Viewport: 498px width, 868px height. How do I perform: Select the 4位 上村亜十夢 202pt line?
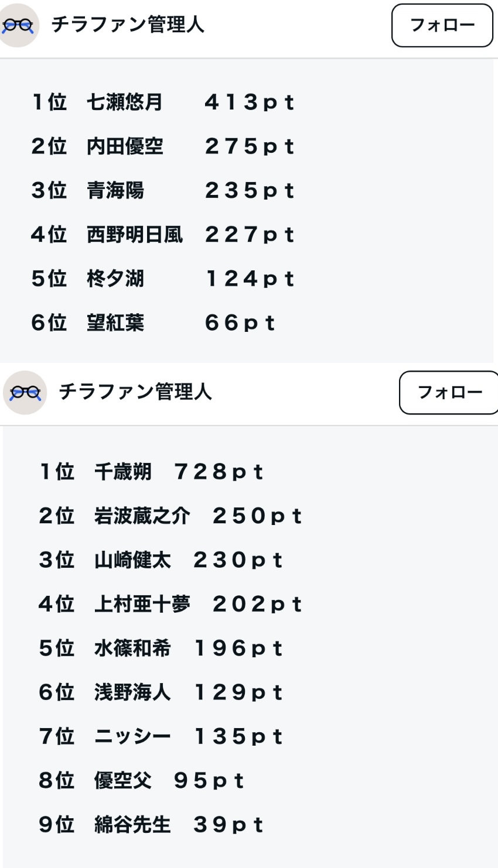170,604
